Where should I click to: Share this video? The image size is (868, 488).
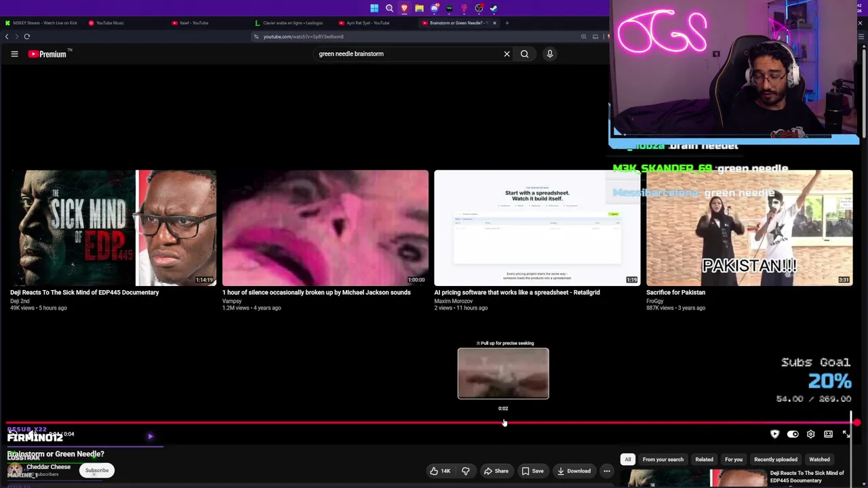point(496,471)
